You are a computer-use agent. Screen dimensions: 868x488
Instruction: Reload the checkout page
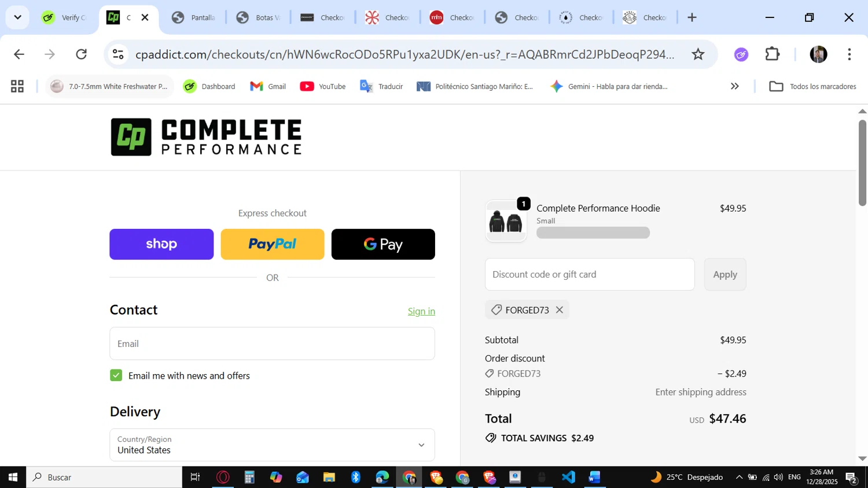82,54
